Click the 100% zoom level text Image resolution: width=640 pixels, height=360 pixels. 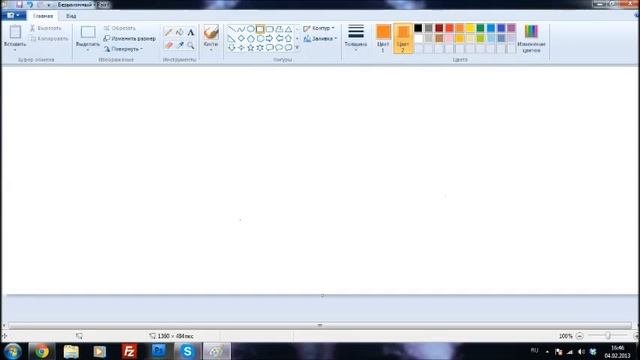pos(566,336)
